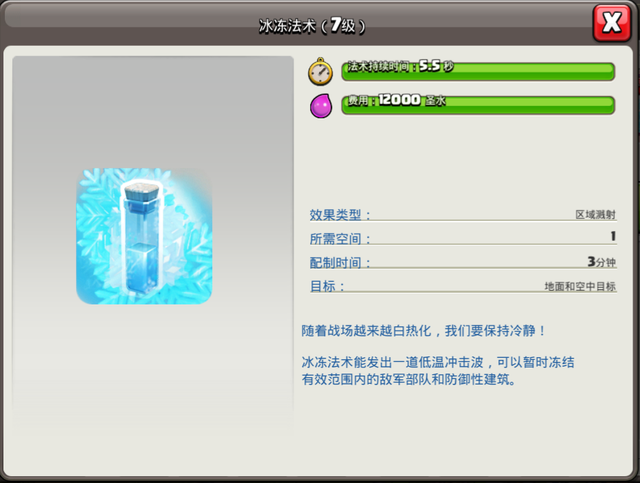Image resolution: width=640 pixels, height=483 pixels.
Task: Click the 随着战场越来越白热化 description line
Action: [x=424, y=330]
